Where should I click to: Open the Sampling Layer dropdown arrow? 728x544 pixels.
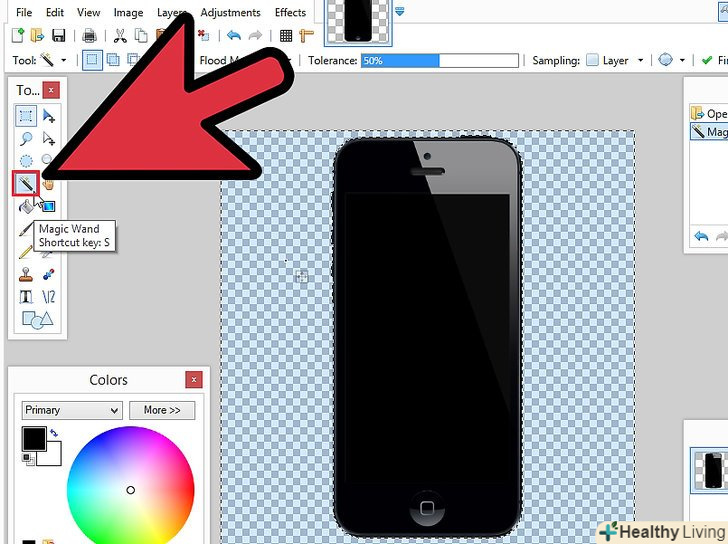click(x=640, y=60)
